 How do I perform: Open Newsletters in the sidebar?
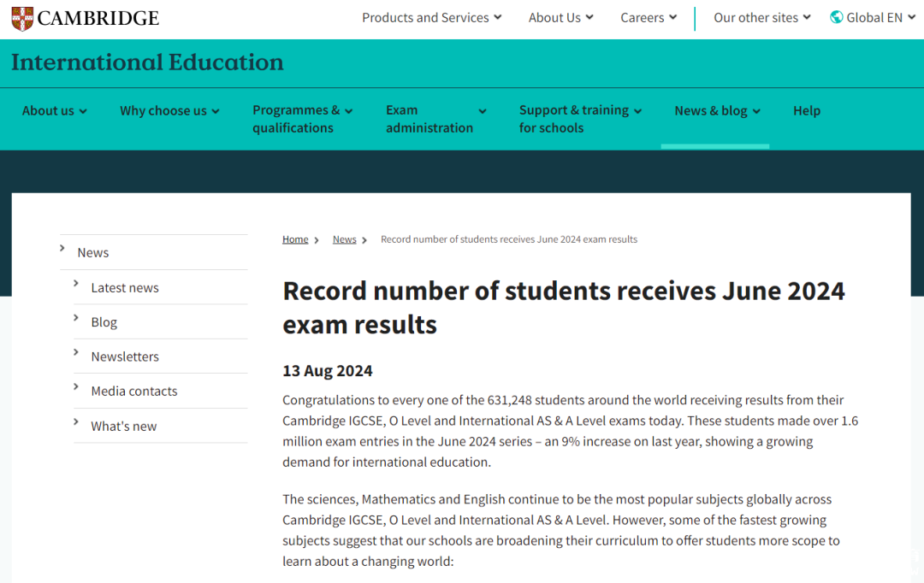pyautogui.click(x=125, y=356)
